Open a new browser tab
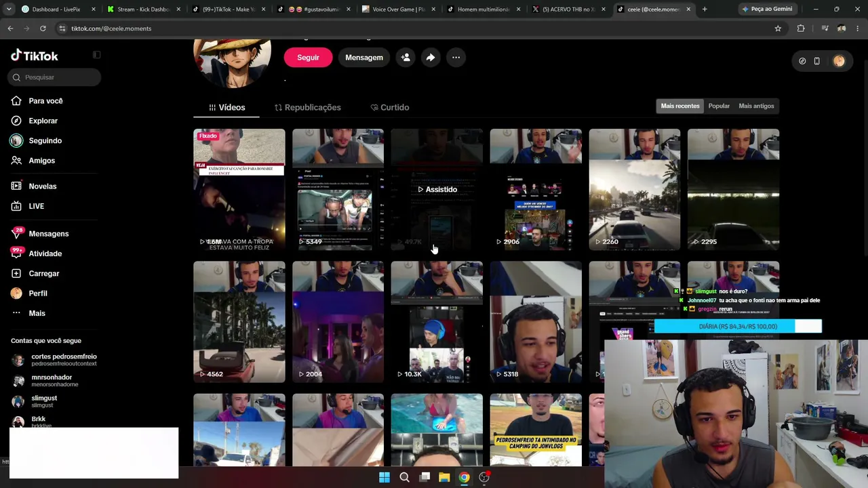 click(x=705, y=9)
